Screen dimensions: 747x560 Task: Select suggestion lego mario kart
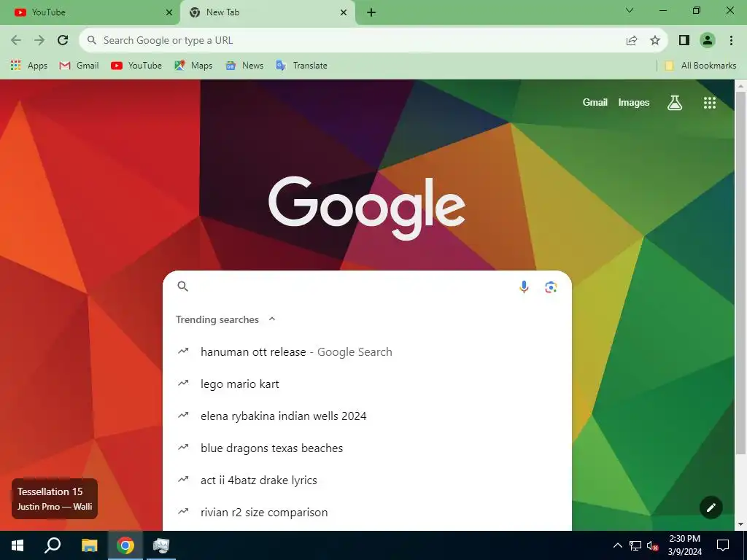point(367,384)
